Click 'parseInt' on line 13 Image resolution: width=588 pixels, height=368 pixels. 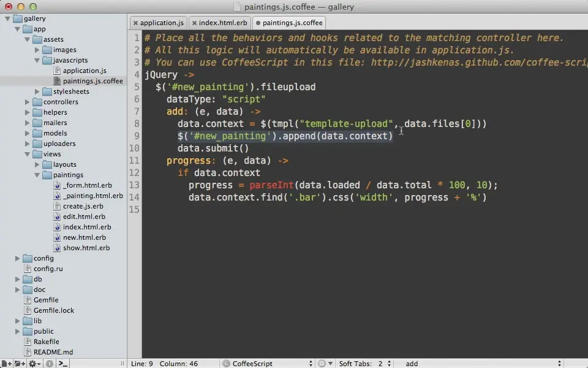(271, 185)
